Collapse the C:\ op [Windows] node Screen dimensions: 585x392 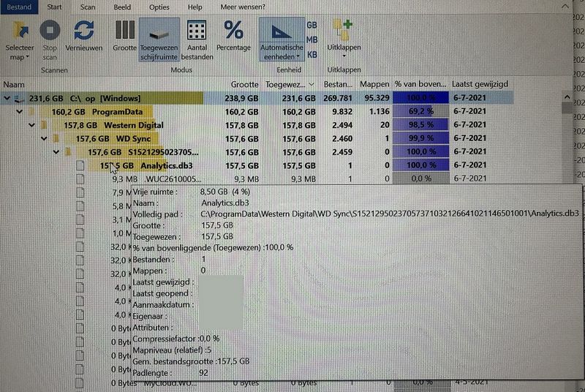(x=7, y=99)
